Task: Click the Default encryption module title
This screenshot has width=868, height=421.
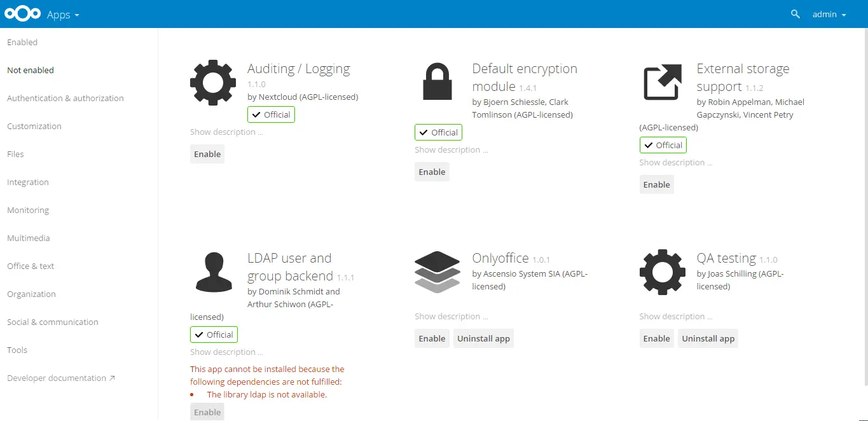Action: pos(525,78)
